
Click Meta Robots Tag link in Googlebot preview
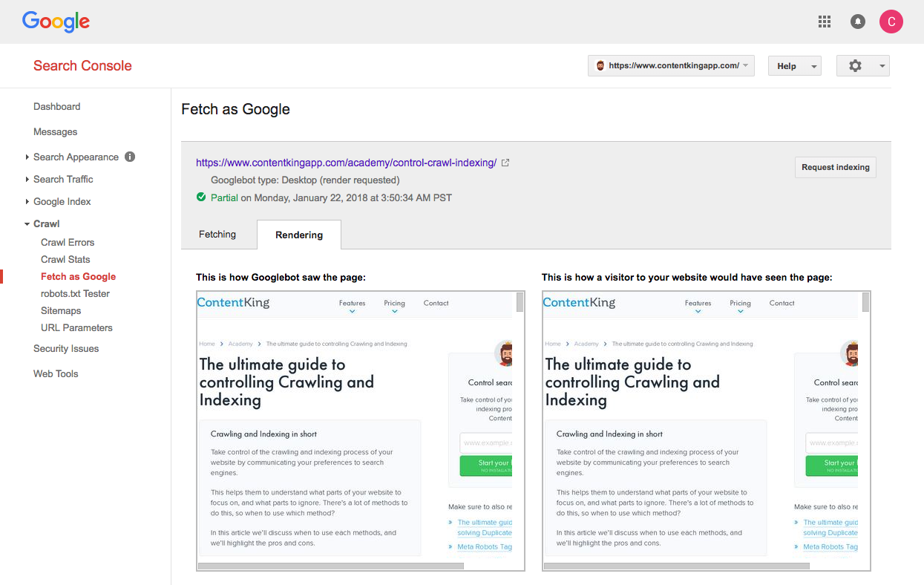tap(485, 546)
